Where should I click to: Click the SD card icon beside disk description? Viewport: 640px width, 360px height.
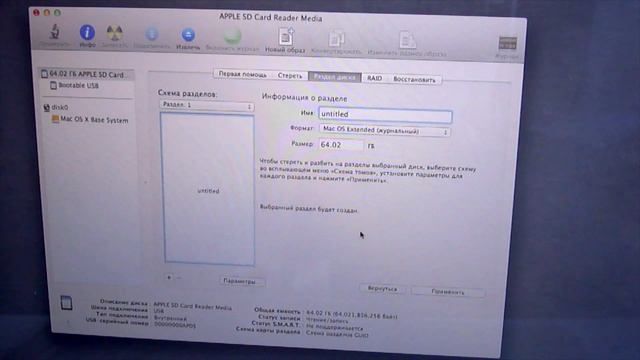66,303
